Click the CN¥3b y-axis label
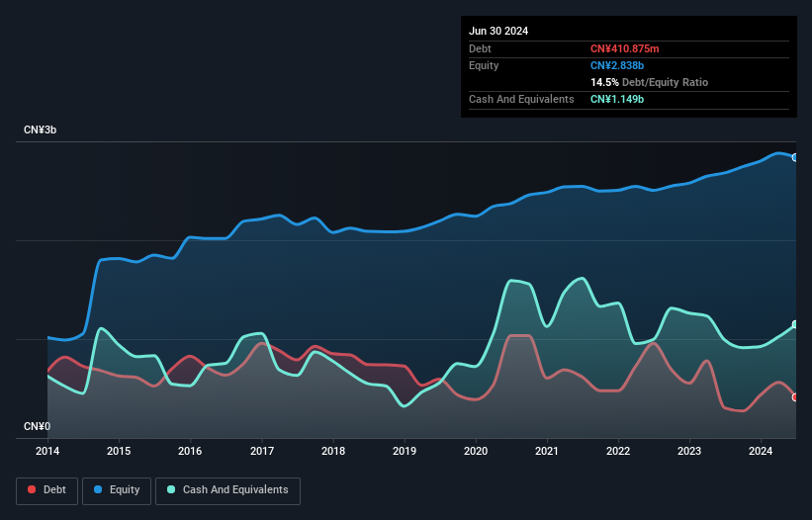This screenshot has width=812, height=520. [41, 130]
